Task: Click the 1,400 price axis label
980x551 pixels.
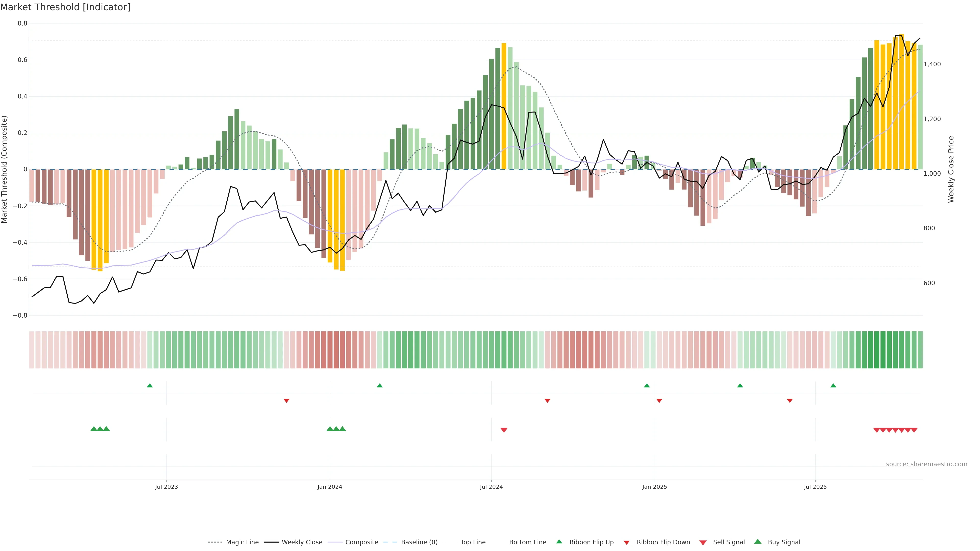Action: coord(932,64)
